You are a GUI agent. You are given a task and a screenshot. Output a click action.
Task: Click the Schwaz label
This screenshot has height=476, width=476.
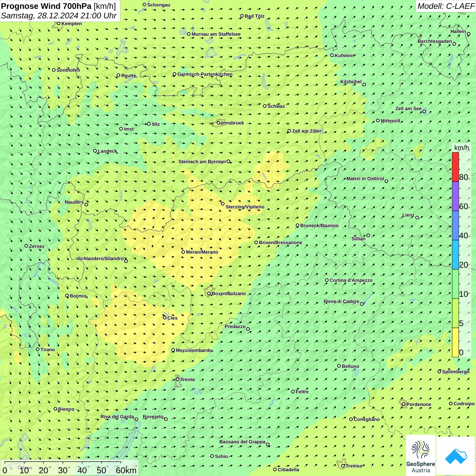pyautogui.click(x=276, y=106)
